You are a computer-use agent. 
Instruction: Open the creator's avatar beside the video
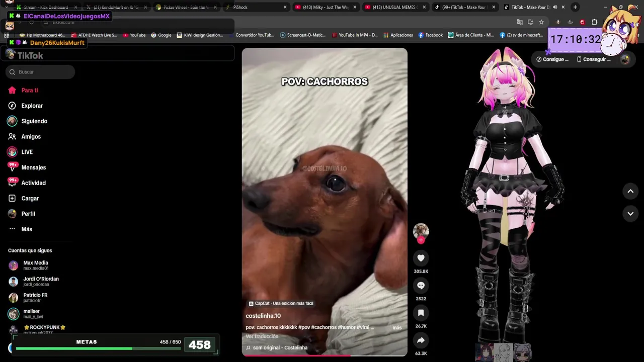[x=421, y=231]
